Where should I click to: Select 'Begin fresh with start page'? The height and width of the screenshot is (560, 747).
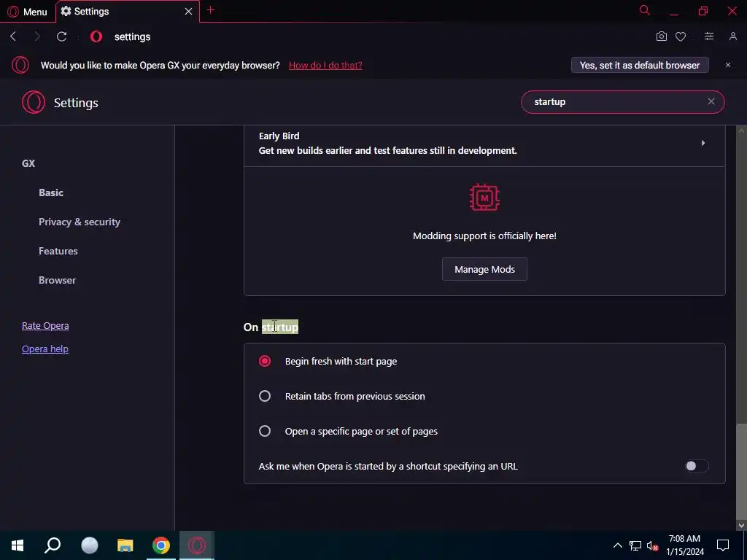tap(264, 361)
